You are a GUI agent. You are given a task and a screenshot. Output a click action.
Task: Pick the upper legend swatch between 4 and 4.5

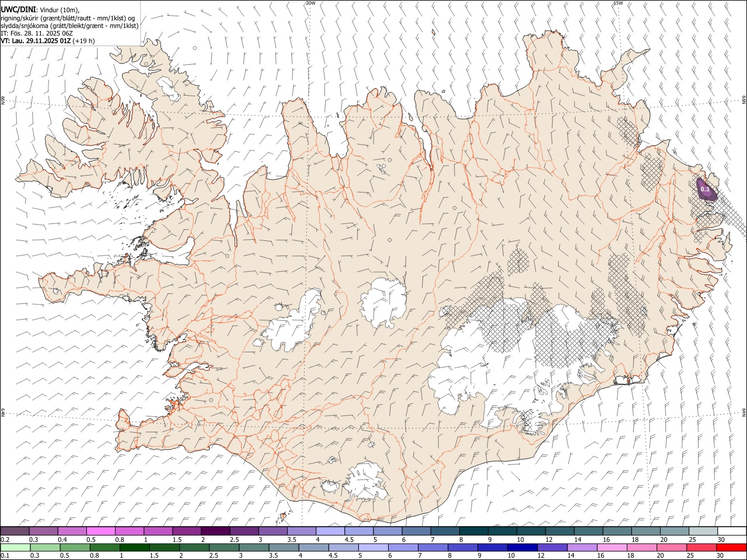point(330,531)
